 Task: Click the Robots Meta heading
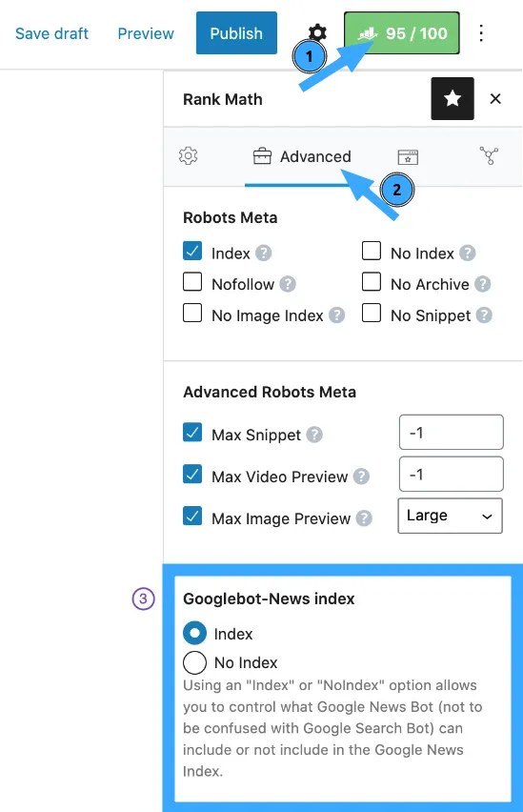click(x=230, y=217)
